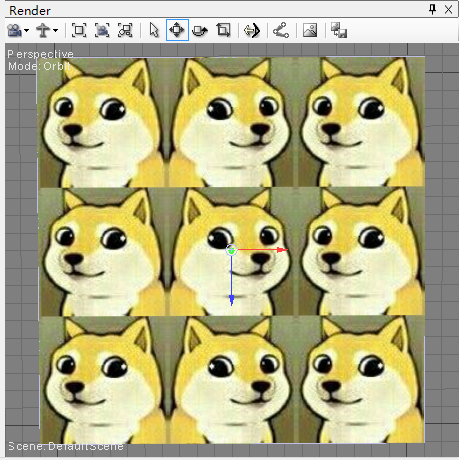Image resolution: width=459 pixels, height=460 pixels.
Task: Click the frame selected objects icon
Action: point(125,30)
